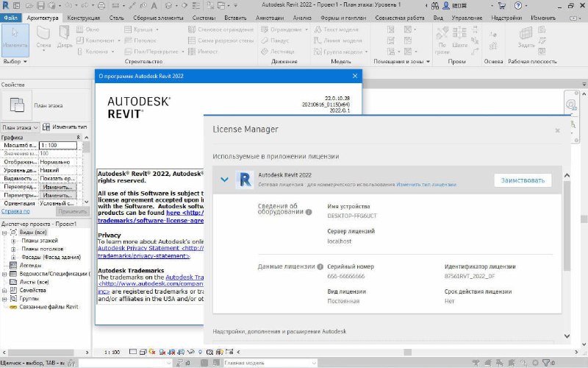The height and width of the screenshot is (368, 588).
Task: Select the Дверь (Door) tool
Action: coord(65,38)
